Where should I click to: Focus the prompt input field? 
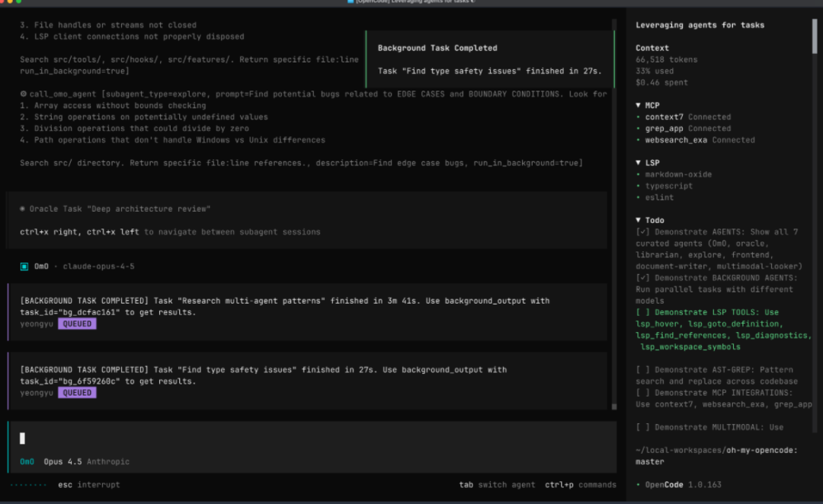point(305,439)
